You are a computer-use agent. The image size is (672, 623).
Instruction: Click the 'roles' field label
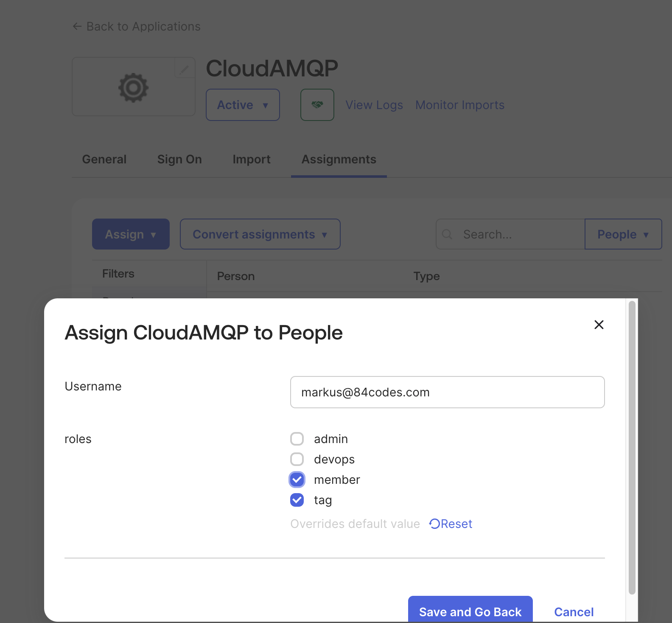tap(78, 439)
